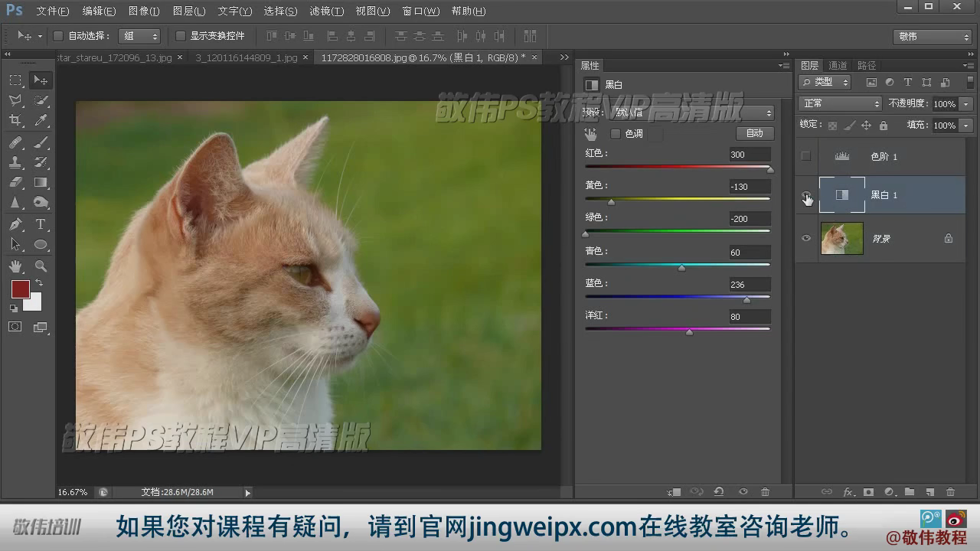Select the Lasso tool
The height and width of the screenshot is (551, 980).
pyautogui.click(x=15, y=100)
